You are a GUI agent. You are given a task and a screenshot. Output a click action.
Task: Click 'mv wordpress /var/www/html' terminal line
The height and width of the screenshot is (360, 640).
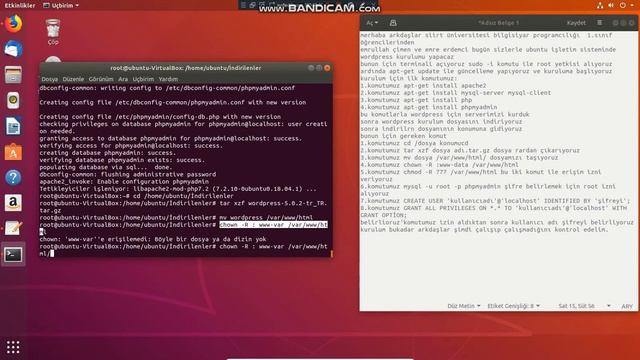point(176,218)
